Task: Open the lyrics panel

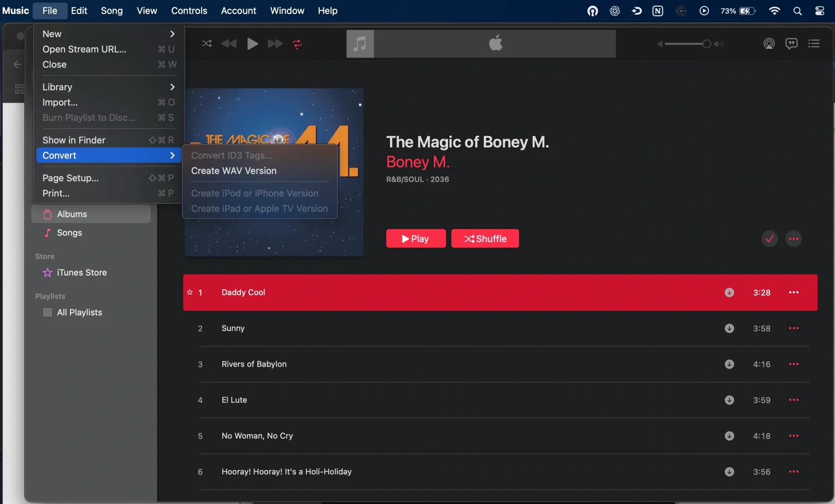Action: coord(792,43)
